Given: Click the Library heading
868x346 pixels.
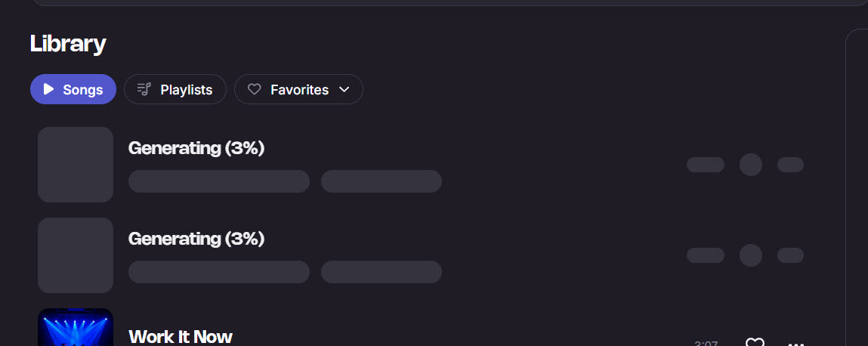Looking at the screenshot, I should click(x=68, y=44).
